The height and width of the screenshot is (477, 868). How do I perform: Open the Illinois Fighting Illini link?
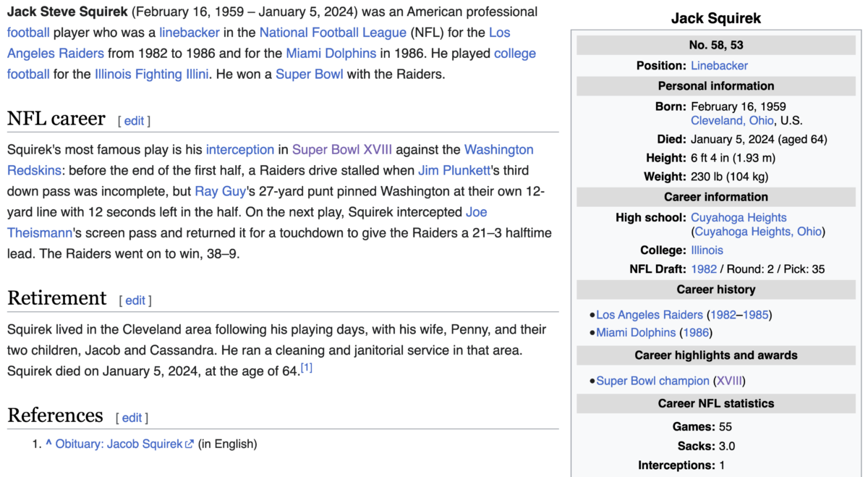pyautogui.click(x=152, y=74)
